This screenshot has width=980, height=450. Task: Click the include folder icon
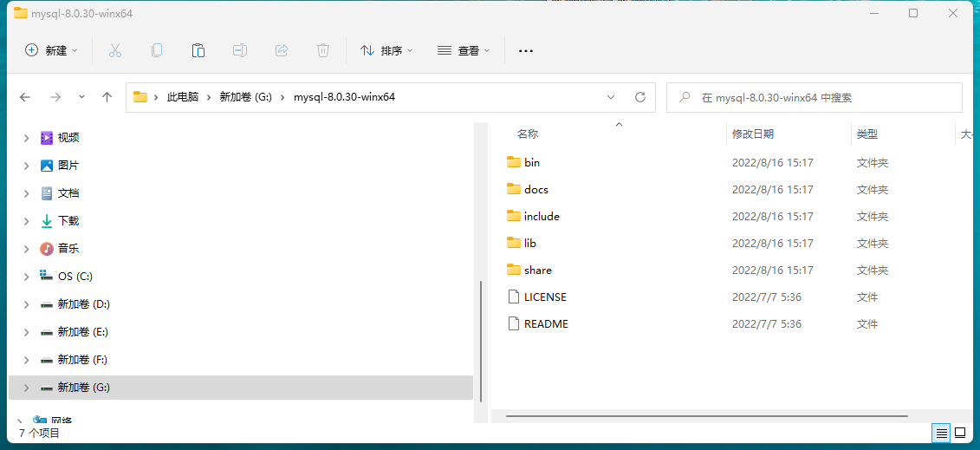tap(514, 216)
